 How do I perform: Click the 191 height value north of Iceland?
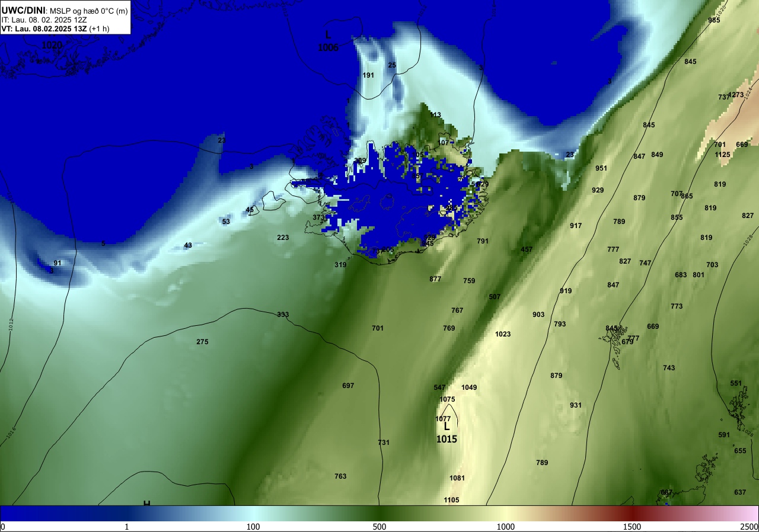click(x=368, y=75)
